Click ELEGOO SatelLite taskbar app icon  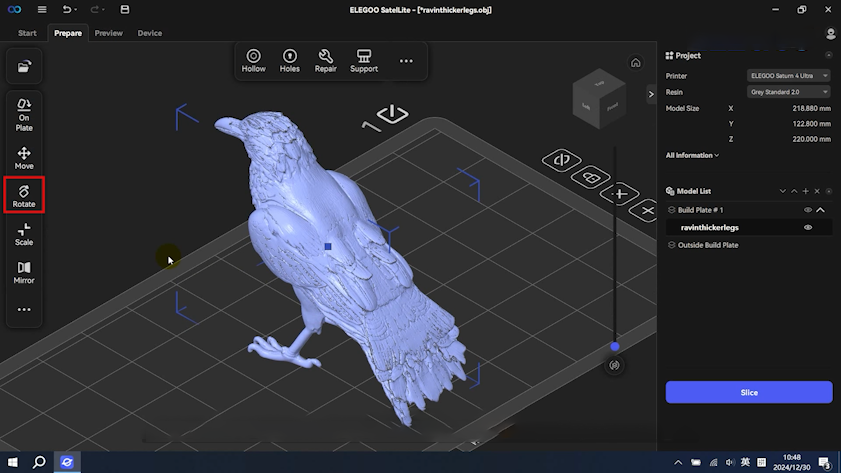(67, 462)
